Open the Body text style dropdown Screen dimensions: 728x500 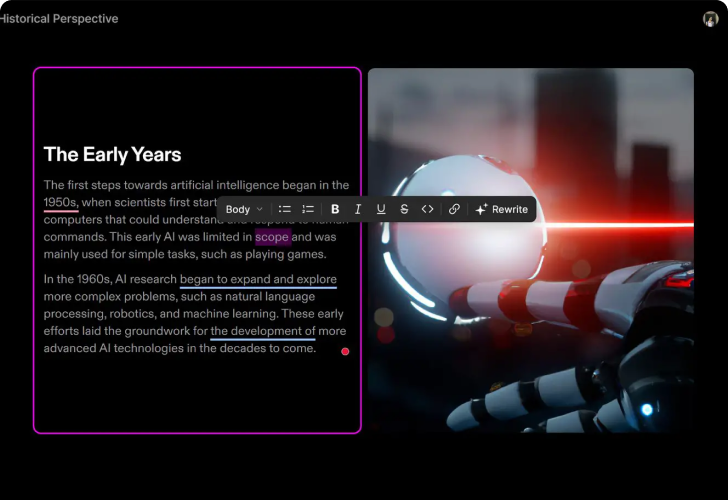click(243, 209)
